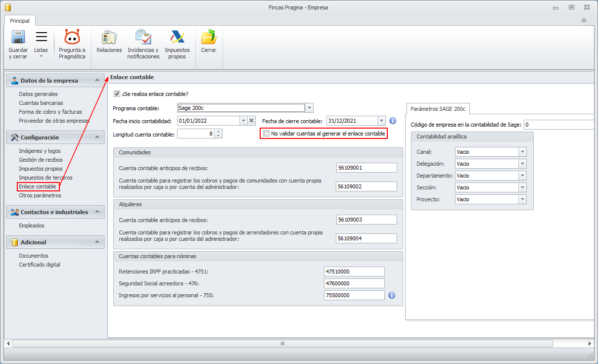Click the scrollbar left arrow
598x364 pixels.
[x=8, y=343]
